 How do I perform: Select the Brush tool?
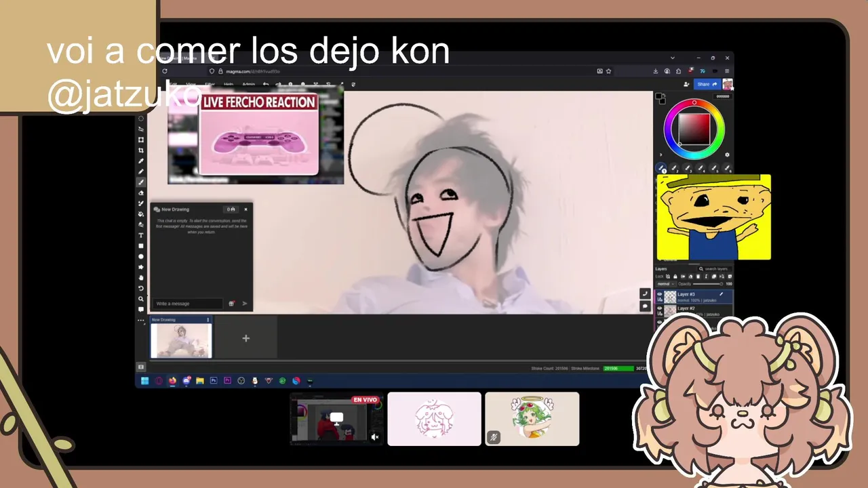[x=141, y=182]
